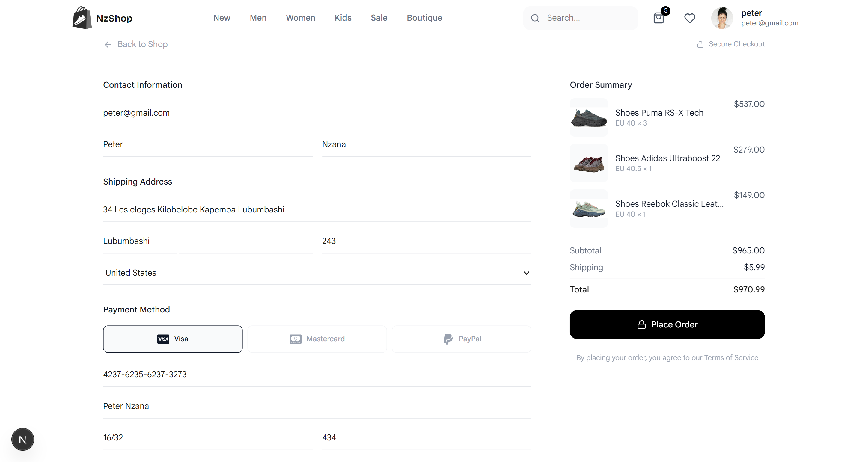Click the Contact Information heading
868x462 pixels.
pyautogui.click(x=142, y=85)
